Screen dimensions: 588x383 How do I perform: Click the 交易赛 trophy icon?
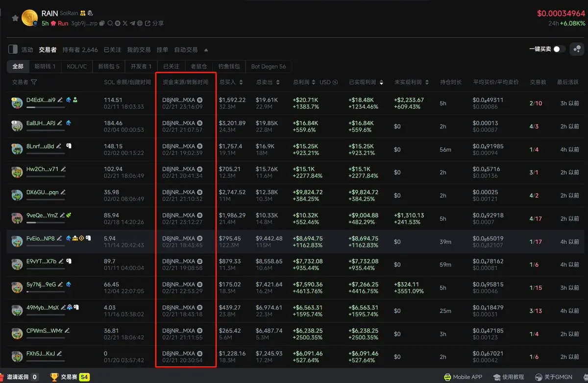tap(54, 377)
